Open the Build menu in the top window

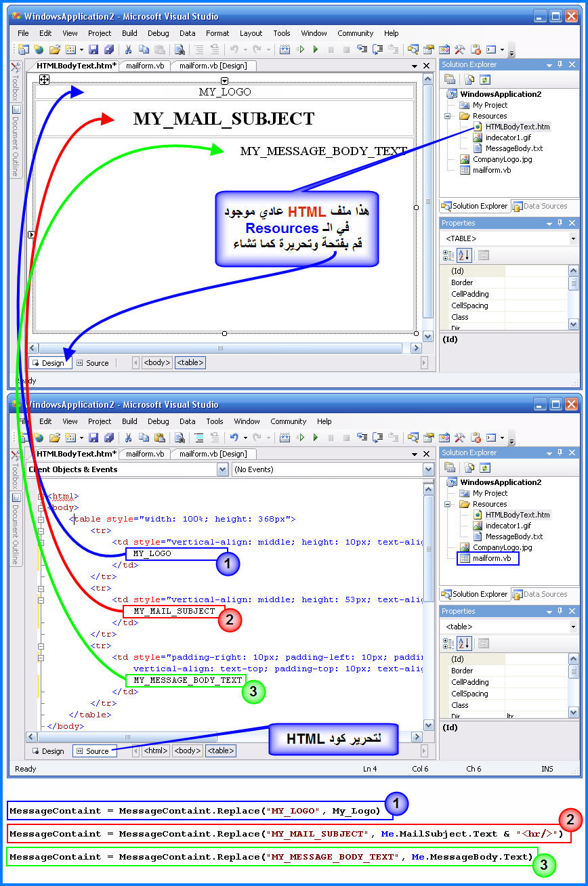tap(129, 33)
